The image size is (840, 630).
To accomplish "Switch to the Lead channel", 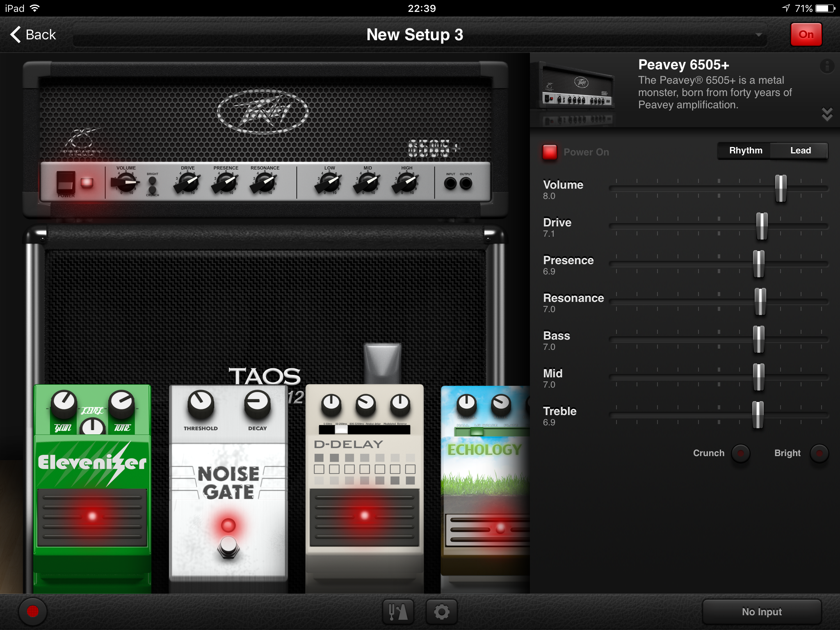I will tap(800, 151).
